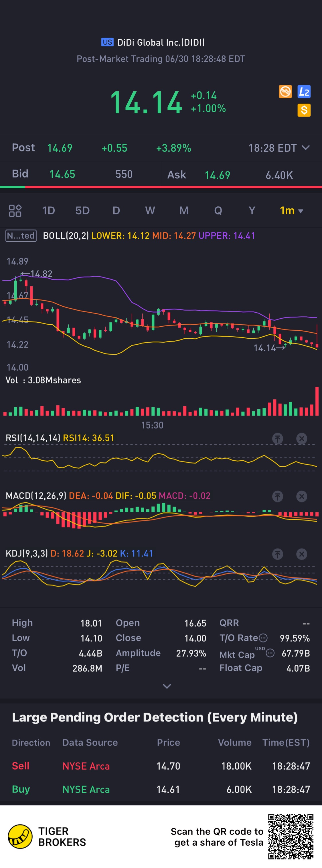The width and height of the screenshot is (322, 868).
Task: Tap the Amplitude value 27.93%
Action: coord(191,653)
